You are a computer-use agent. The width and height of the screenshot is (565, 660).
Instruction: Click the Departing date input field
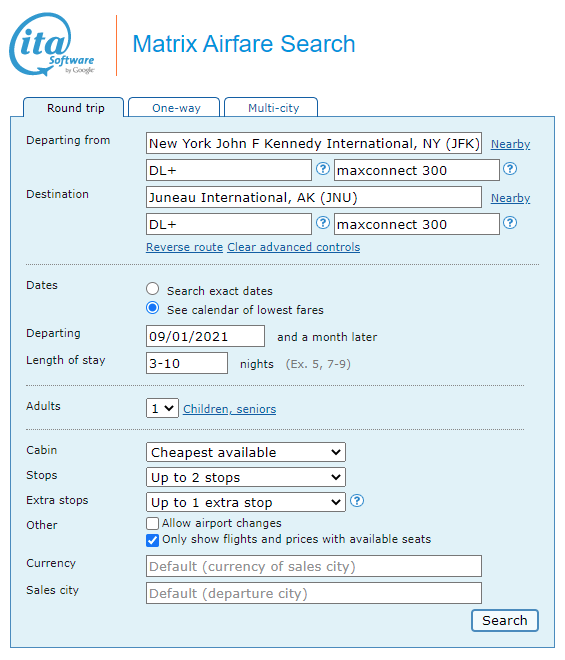click(205, 336)
